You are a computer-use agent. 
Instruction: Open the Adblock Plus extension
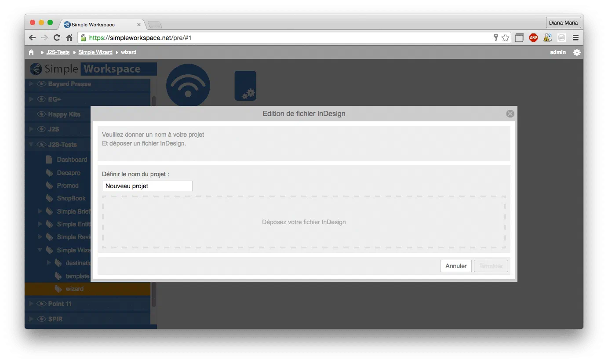click(x=533, y=38)
